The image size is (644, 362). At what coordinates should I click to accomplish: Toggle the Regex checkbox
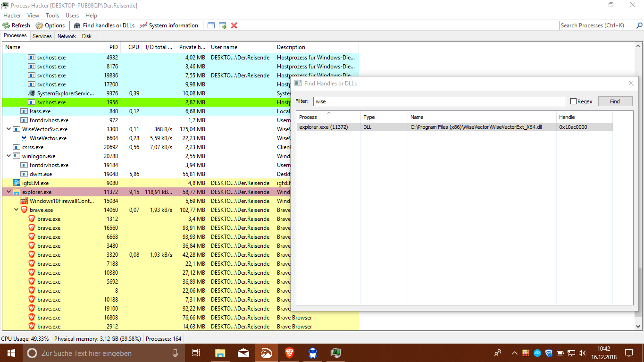click(573, 101)
